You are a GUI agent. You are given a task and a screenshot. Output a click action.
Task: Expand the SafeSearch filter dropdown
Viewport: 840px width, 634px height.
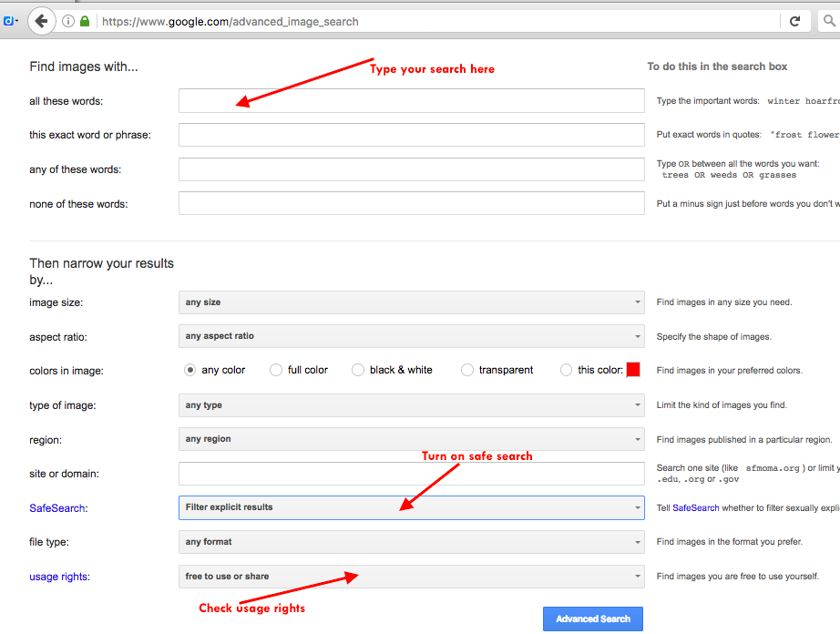[x=412, y=507]
